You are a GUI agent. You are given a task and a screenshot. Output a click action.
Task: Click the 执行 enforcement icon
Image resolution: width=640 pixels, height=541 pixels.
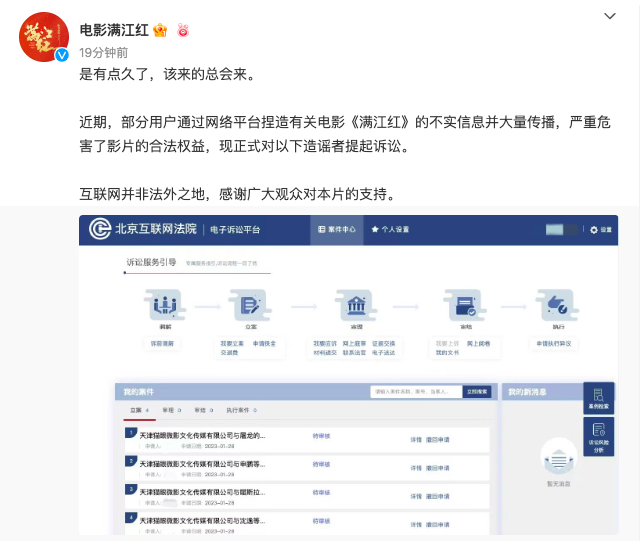click(559, 305)
